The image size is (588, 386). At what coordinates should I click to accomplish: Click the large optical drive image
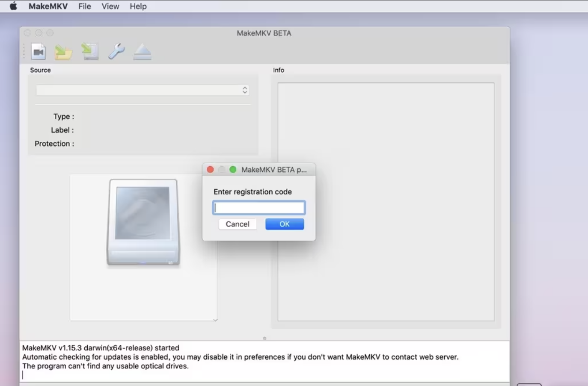143,222
